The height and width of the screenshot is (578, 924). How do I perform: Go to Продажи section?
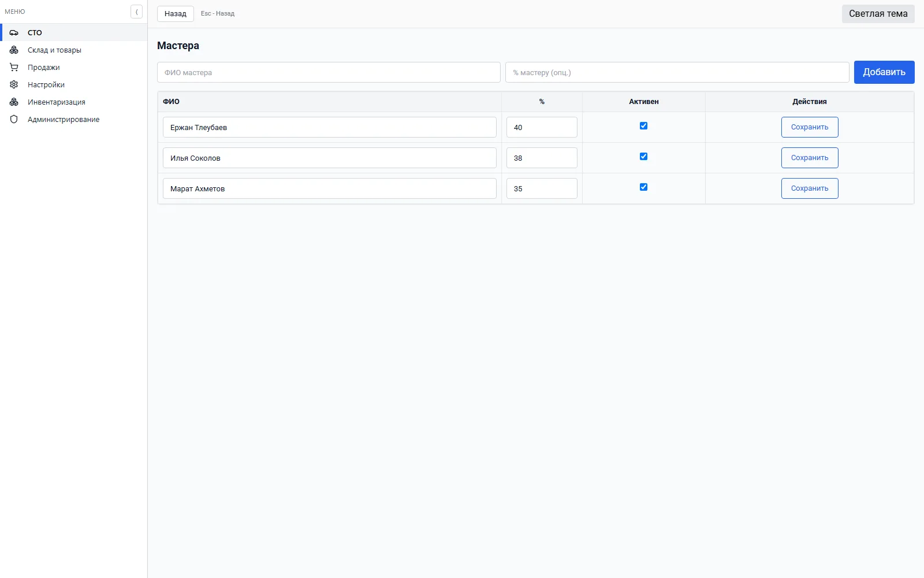tap(74, 67)
